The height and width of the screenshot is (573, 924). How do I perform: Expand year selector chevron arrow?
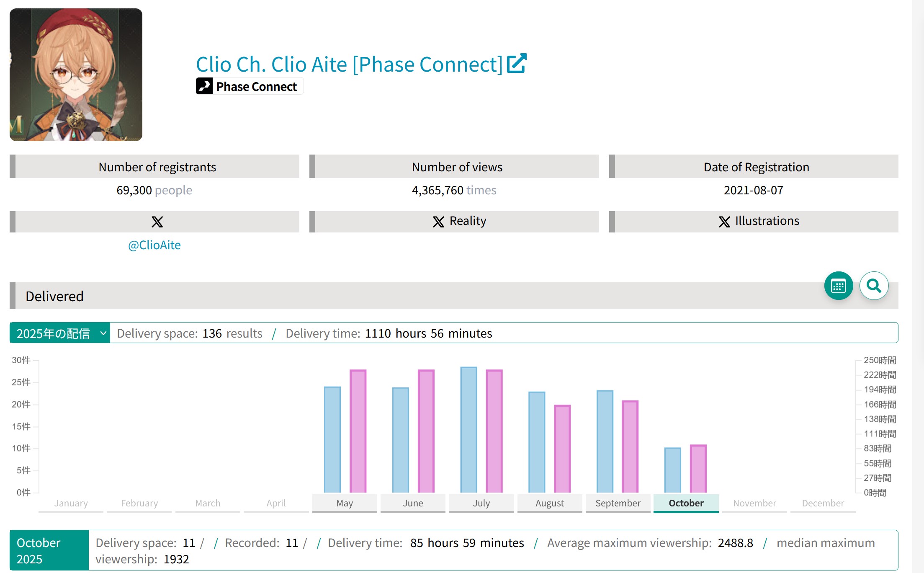tap(103, 333)
